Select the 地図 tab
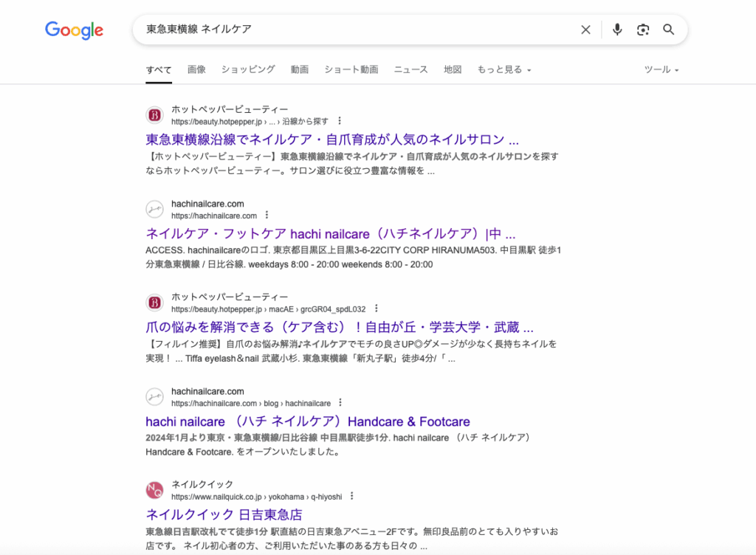The width and height of the screenshot is (756, 555). (453, 69)
